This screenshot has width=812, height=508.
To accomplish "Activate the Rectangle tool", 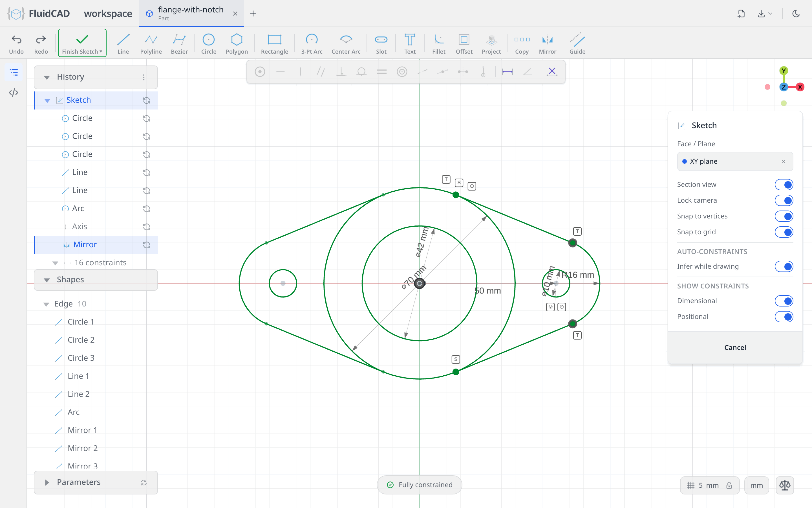I will pos(274,43).
